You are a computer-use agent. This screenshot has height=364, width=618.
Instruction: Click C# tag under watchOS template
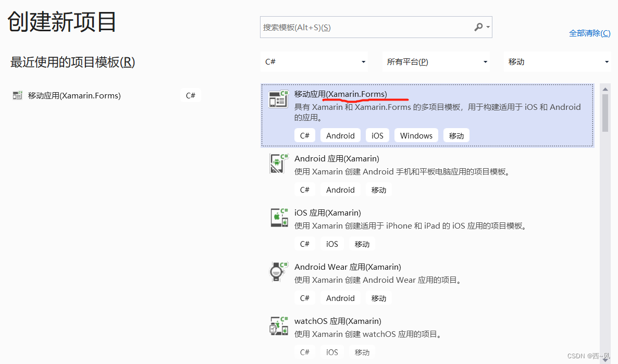click(x=305, y=352)
